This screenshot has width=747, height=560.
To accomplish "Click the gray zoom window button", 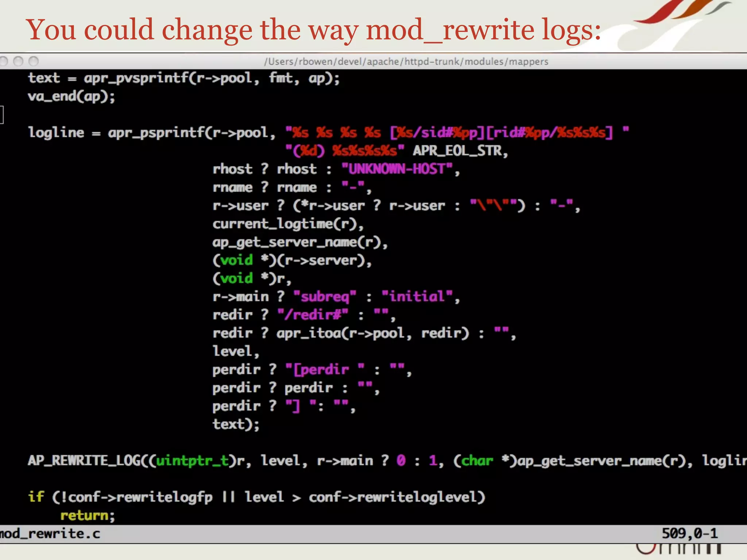I will tap(34, 61).
